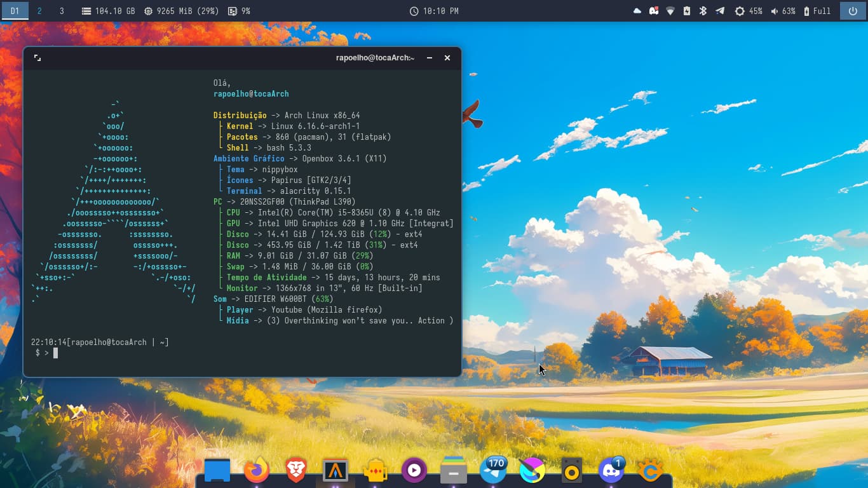Click the Alacritty terminal dock icon
The width and height of the screenshot is (868, 488).
(x=336, y=471)
